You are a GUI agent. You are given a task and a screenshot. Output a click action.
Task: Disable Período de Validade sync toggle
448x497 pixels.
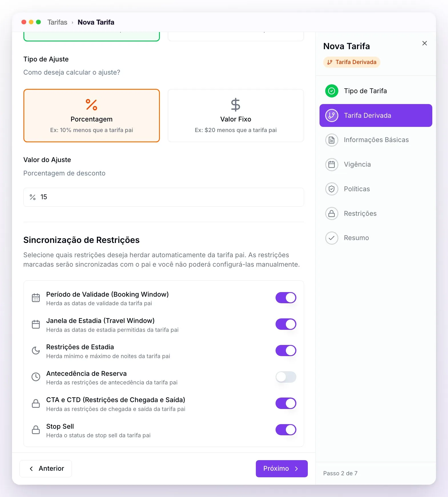tap(286, 298)
